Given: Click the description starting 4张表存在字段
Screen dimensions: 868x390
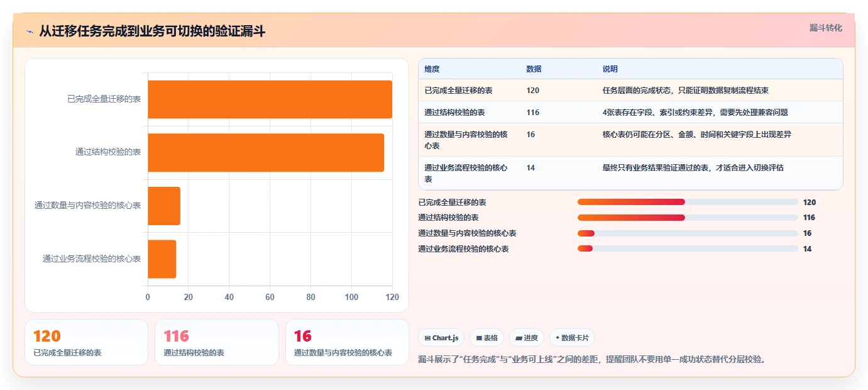Looking at the screenshot, I should click(695, 113).
